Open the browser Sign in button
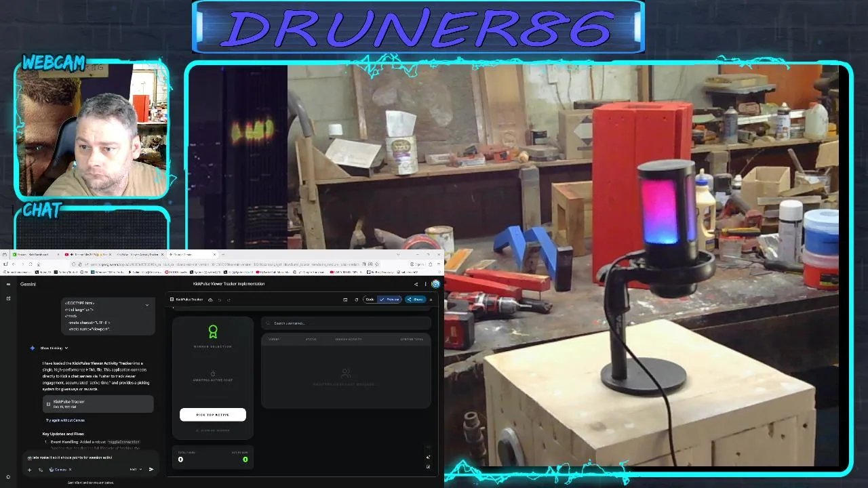The image size is (868, 488). (x=416, y=264)
